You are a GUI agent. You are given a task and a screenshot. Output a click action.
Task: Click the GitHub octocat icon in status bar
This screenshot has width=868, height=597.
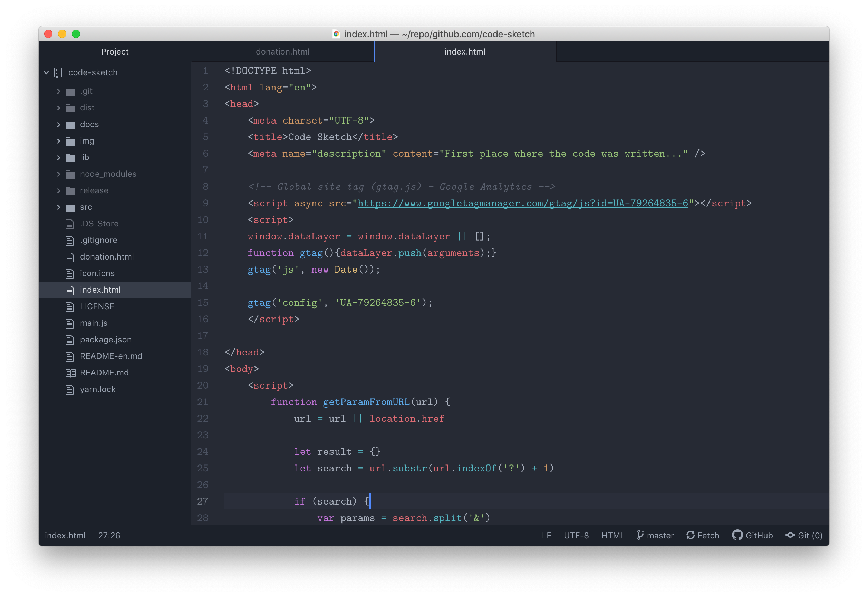[x=737, y=535]
